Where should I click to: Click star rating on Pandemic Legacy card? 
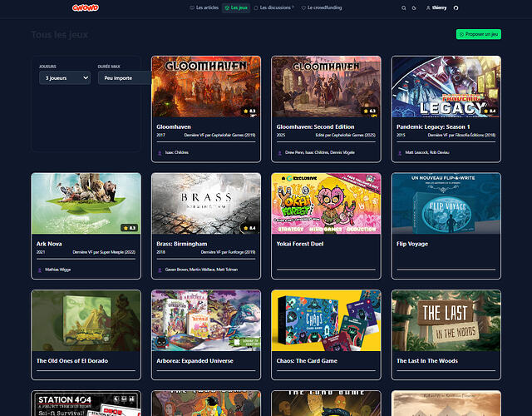click(488, 110)
